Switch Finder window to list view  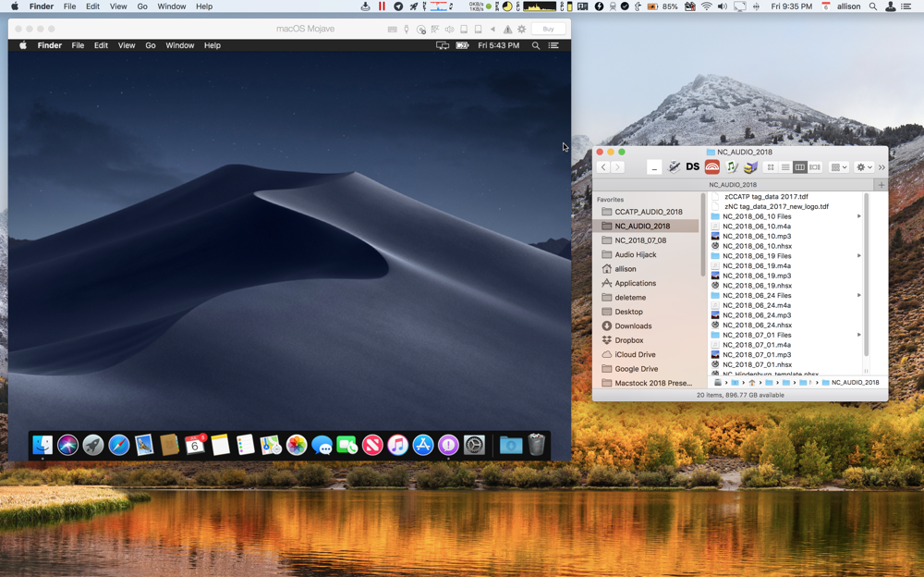pyautogui.click(x=784, y=167)
